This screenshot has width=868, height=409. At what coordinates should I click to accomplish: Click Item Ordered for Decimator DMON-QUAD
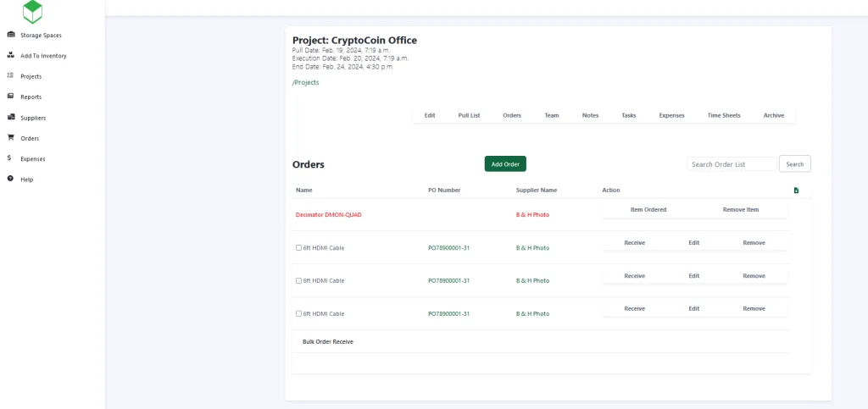[x=648, y=209]
